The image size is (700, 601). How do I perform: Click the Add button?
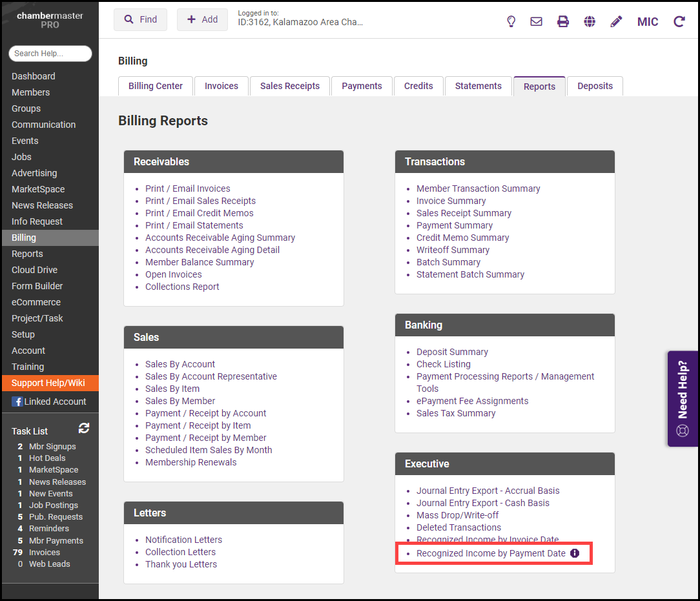coord(202,19)
